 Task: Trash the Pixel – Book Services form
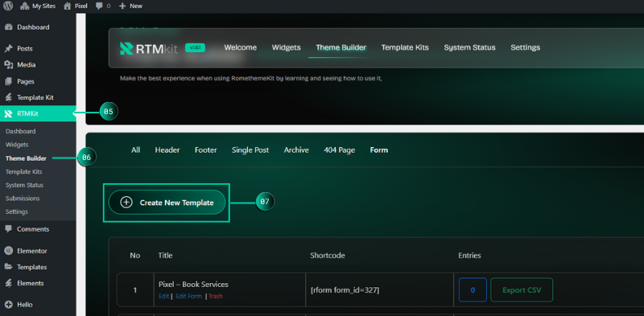(216, 297)
